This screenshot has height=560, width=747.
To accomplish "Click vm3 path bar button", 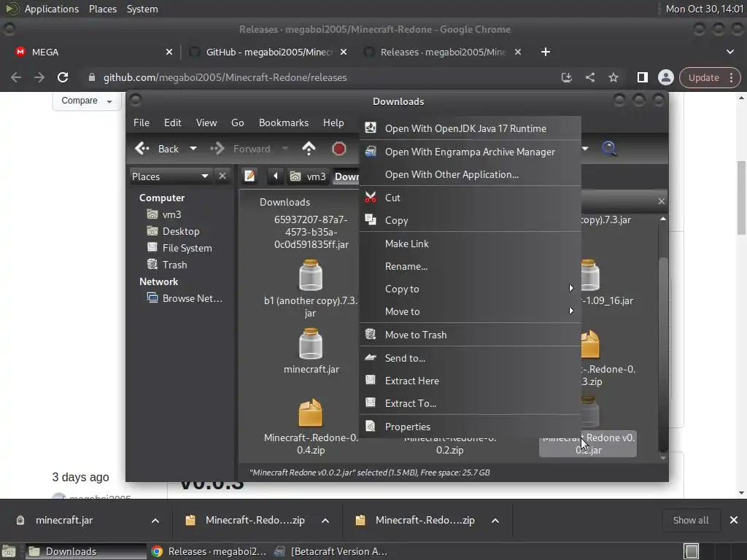I will [x=309, y=176].
